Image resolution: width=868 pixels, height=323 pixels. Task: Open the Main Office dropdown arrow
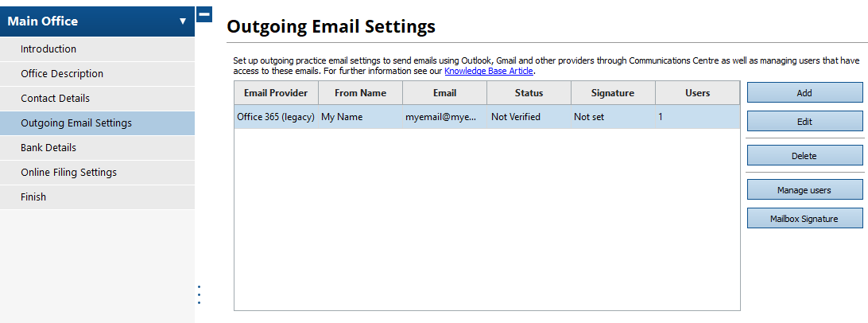click(182, 21)
